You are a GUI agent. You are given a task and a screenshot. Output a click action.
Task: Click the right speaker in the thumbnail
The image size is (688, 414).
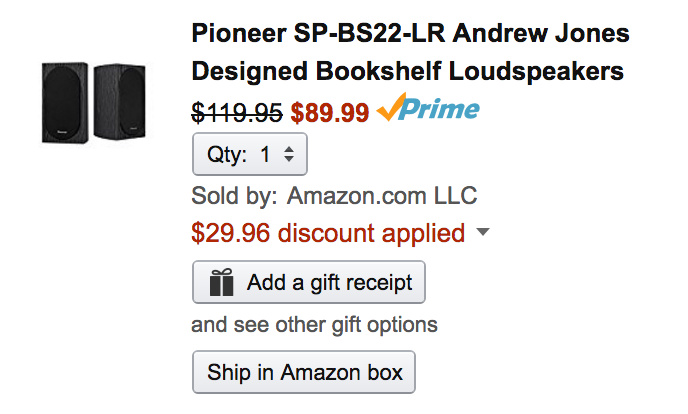pyautogui.click(x=118, y=103)
